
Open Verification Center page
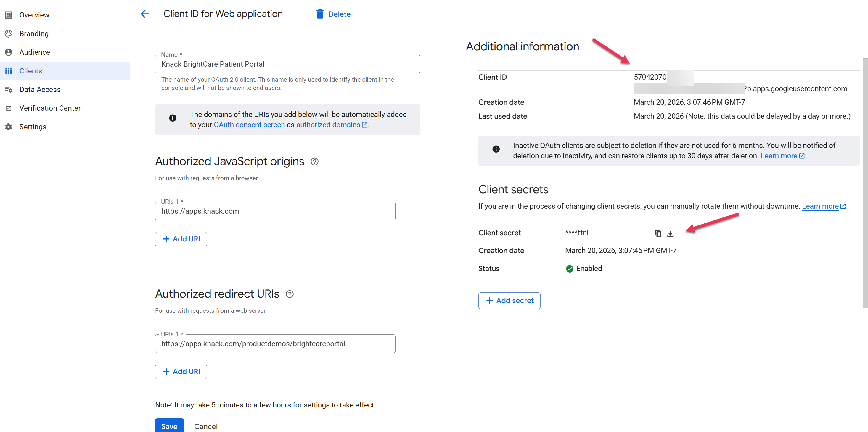coord(50,108)
